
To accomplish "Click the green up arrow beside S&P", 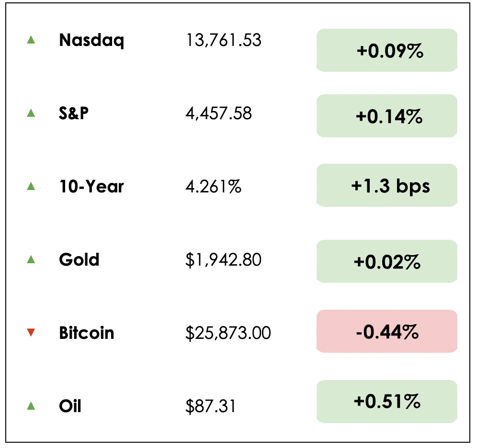I will 31,113.
